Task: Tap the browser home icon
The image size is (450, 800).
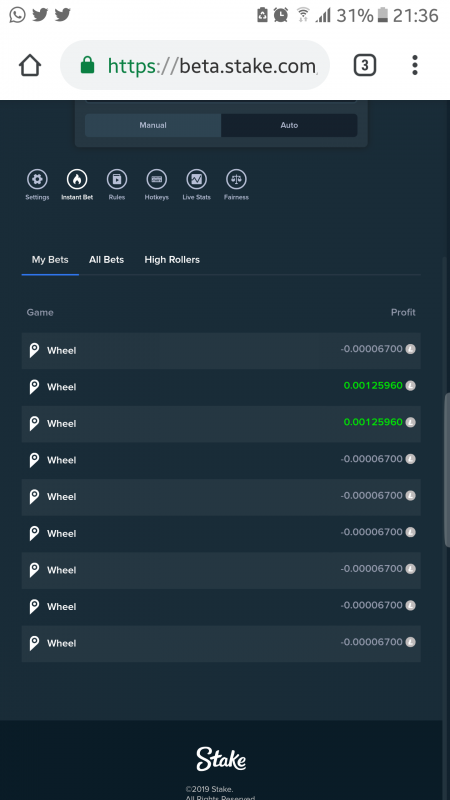Action: pos(30,65)
